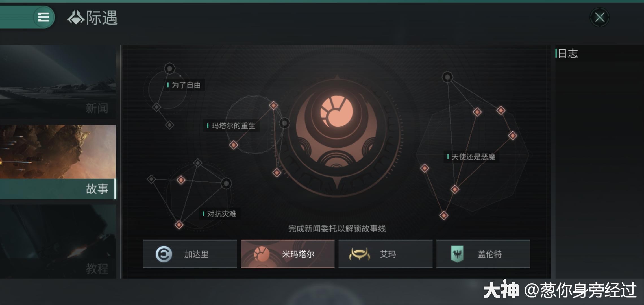The height and width of the screenshot is (305, 644).
Task: Close the 际遇 panel with X
Action: [599, 17]
